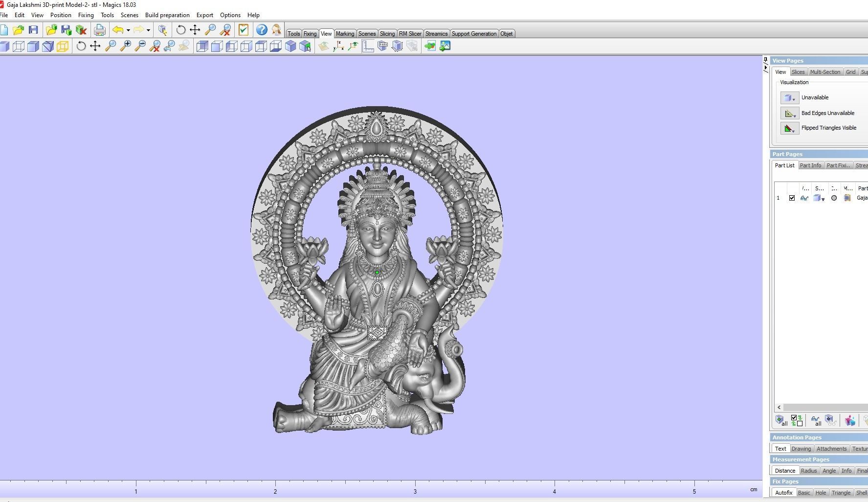Open the Bad Edges visualization dropdown
This screenshot has height=502, width=868.
click(x=790, y=114)
